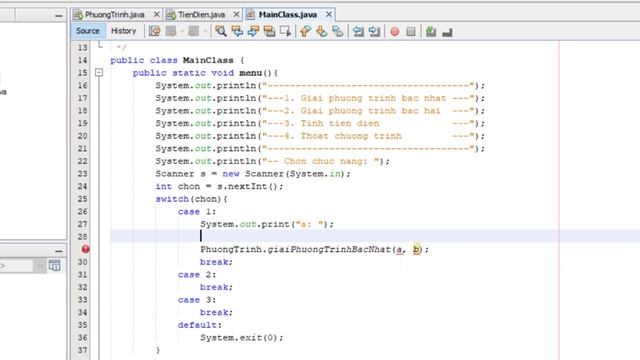This screenshot has width=640, height=360.
Task: Click Find Next Occurrence icon
Action: click(253, 31)
